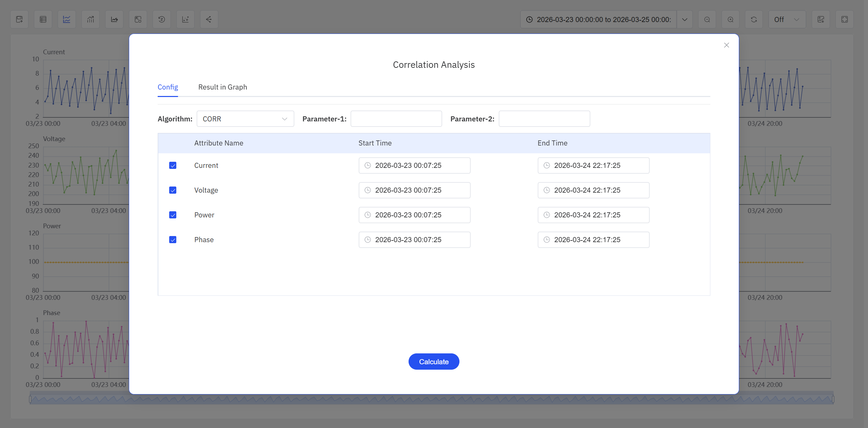Image resolution: width=868 pixels, height=428 pixels.
Task: Click the save/export data icon
Action: pos(19,19)
